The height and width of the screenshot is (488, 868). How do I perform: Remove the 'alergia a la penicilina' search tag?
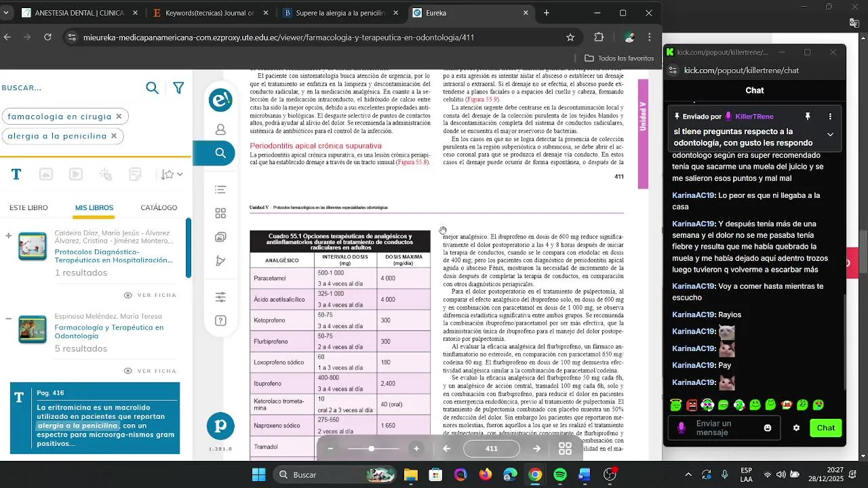tap(114, 136)
